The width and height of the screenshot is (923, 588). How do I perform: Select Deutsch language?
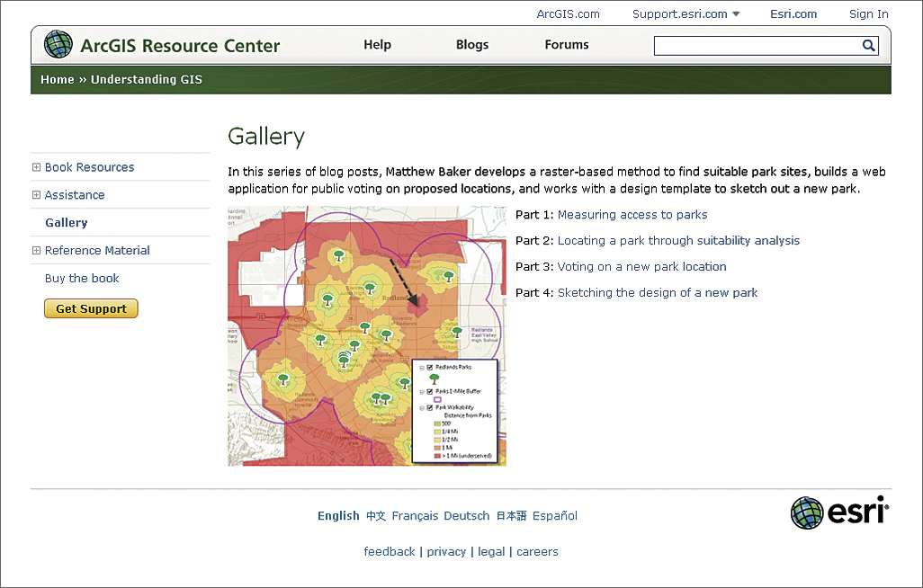click(467, 515)
